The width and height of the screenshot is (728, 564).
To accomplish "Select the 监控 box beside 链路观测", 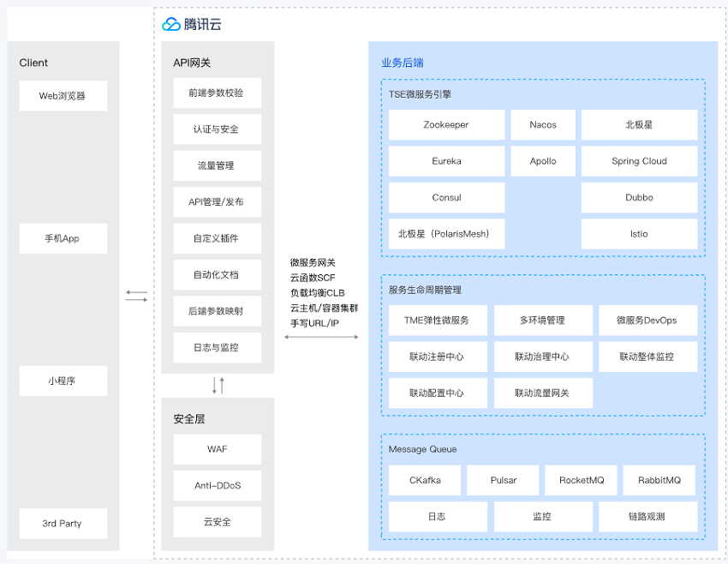I will pos(543,517).
